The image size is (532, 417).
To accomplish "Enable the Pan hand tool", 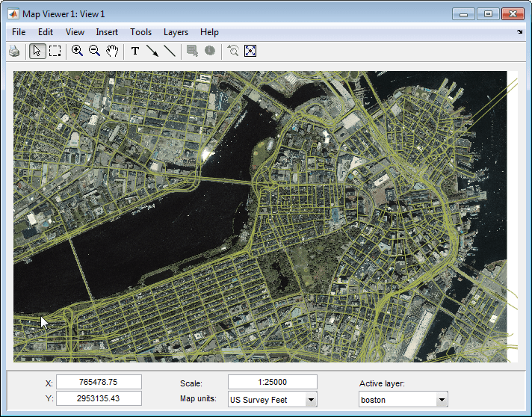I will [113, 51].
